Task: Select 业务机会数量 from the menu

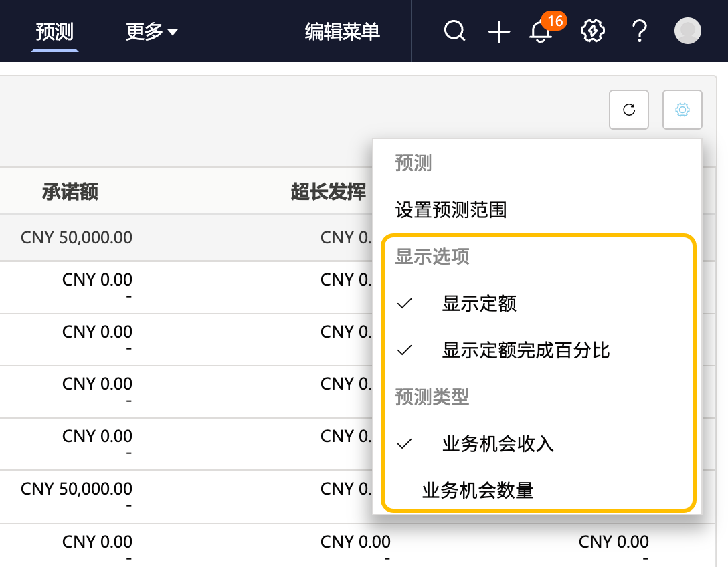Action: click(478, 491)
